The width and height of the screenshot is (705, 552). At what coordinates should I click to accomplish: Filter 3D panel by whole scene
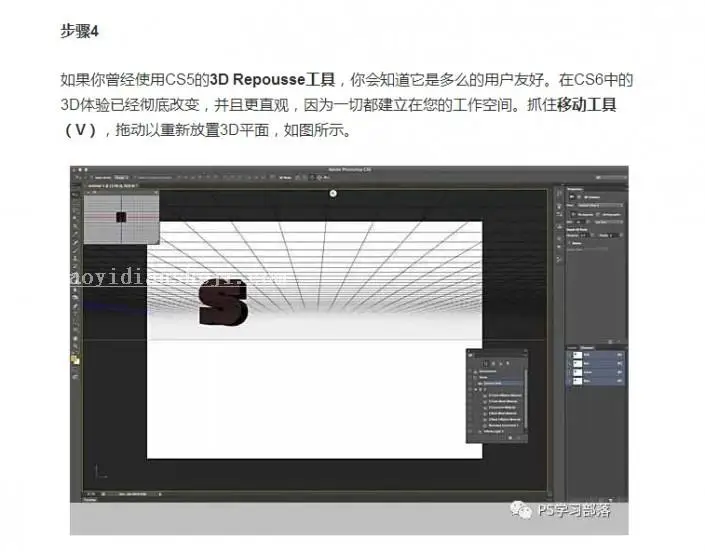pyautogui.click(x=485, y=364)
